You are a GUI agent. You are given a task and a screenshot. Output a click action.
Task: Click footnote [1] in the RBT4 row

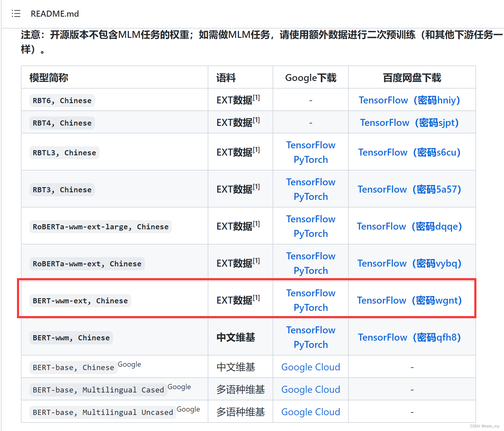(x=257, y=120)
